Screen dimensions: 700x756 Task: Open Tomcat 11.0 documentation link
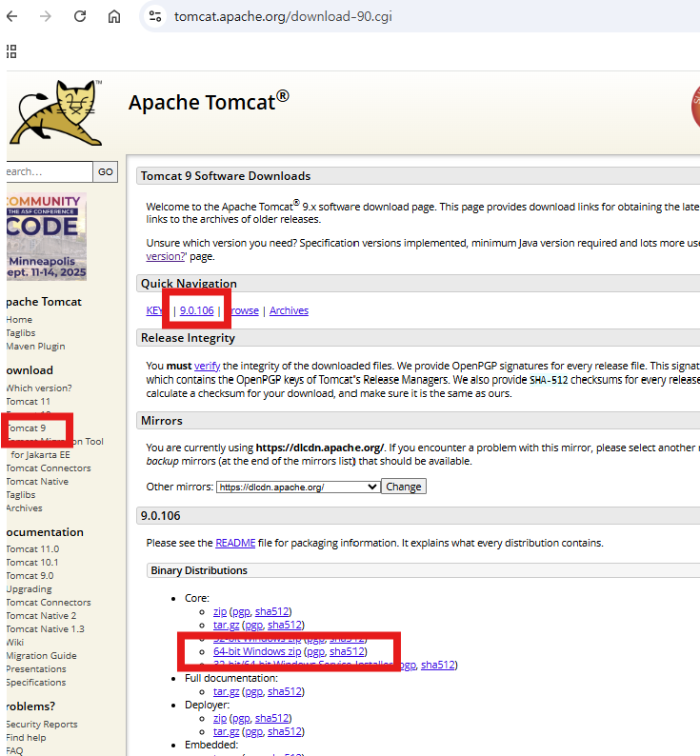tap(32, 549)
